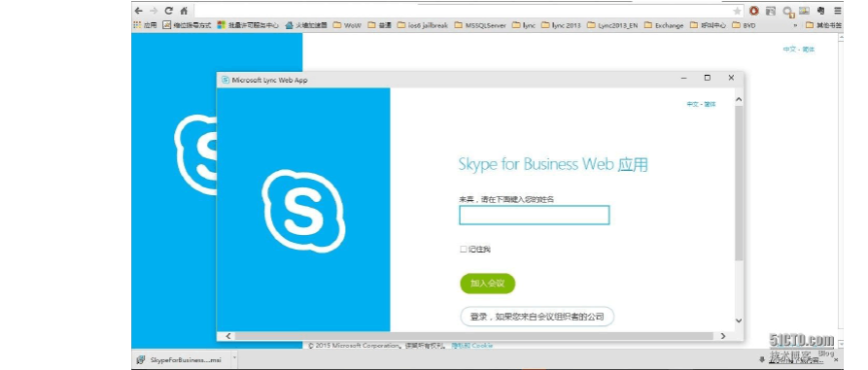868x370 pixels.
Task: Open the bookmark with the Microsoft logo icon
Action: (x=248, y=25)
